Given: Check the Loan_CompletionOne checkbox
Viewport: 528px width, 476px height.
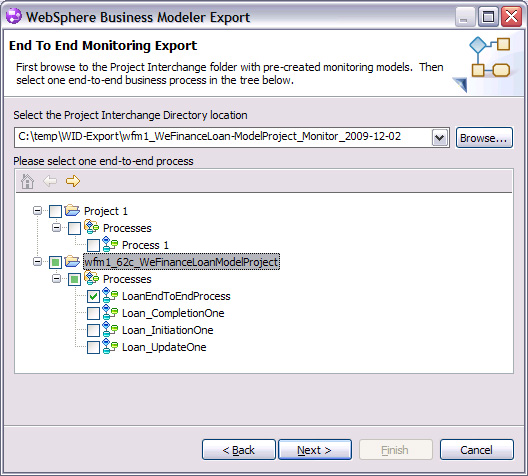Looking at the screenshot, I should pyautogui.click(x=93, y=313).
